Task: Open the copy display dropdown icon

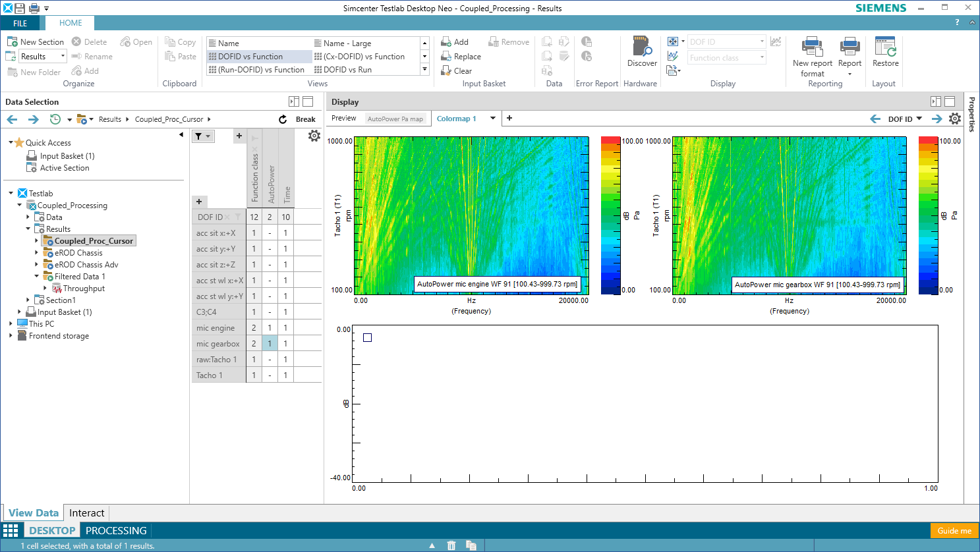Action: click(x=674, y=70)
